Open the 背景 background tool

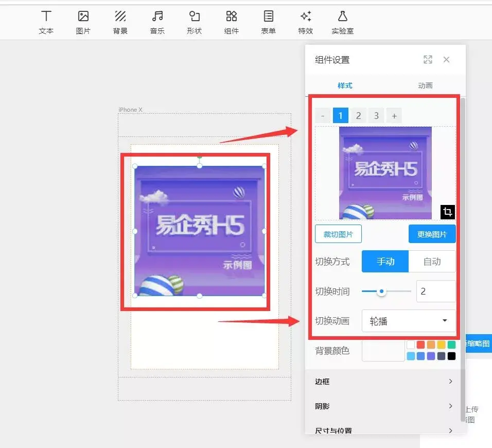[120, 22]
